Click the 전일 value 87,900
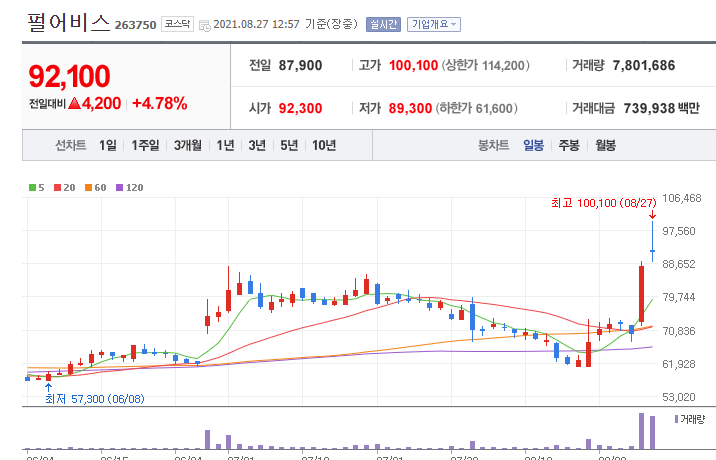 [300, 65]
